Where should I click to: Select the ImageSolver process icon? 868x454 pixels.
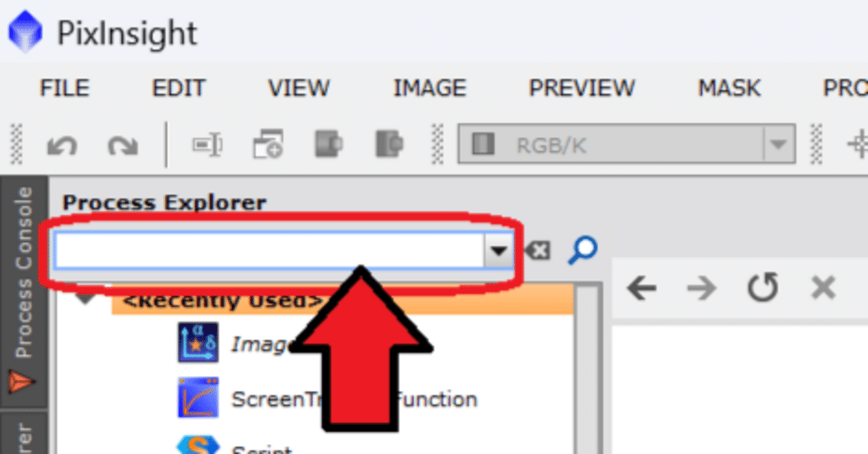198,342
